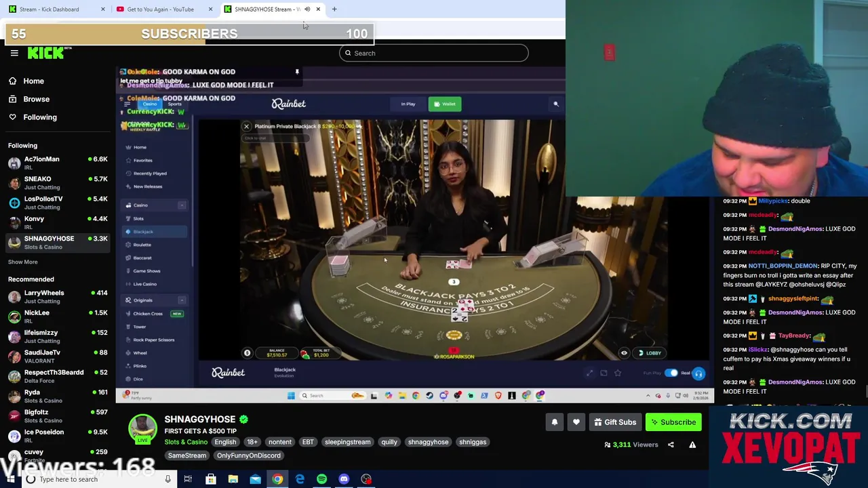
Task: Toggle the Fun Play / Real switch
Action: click(x=671, y=373)
